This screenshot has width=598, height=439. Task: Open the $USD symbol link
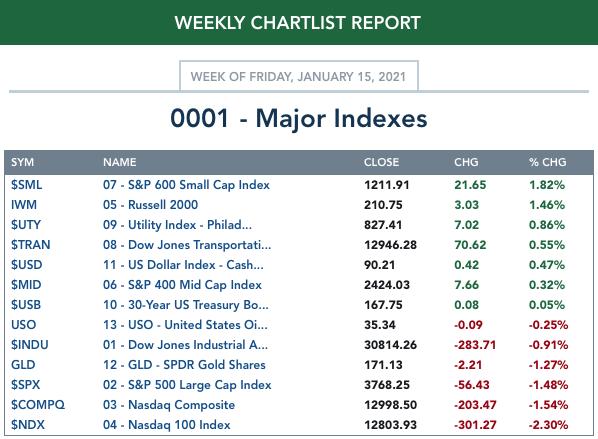(x=26, y=265)
